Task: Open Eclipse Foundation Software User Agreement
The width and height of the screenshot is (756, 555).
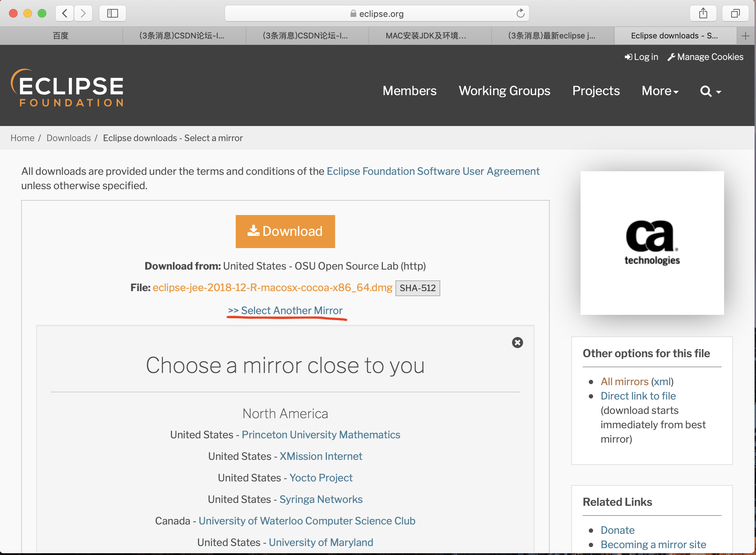Action: coord(433,171)
